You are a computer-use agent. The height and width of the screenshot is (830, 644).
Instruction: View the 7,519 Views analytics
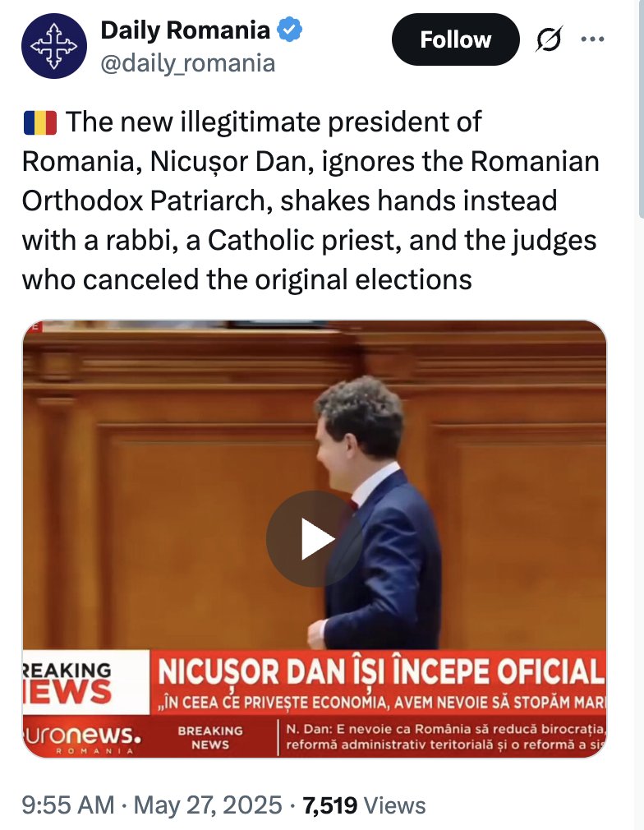click(364, 805)
